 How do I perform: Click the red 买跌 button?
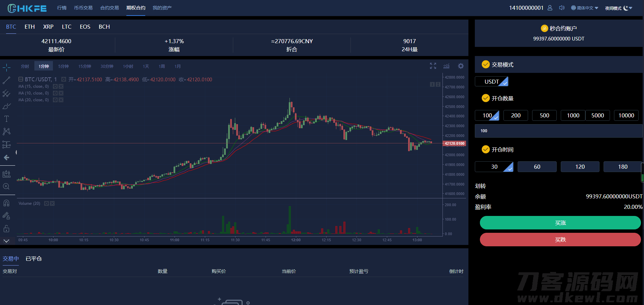[560, 240]
